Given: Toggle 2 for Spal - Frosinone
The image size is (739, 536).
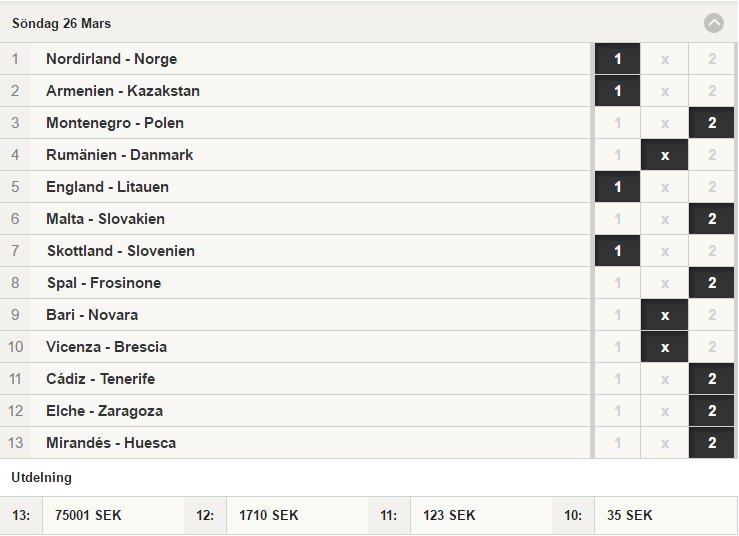Looking at the screenshot, I should [x=712, y=283].
